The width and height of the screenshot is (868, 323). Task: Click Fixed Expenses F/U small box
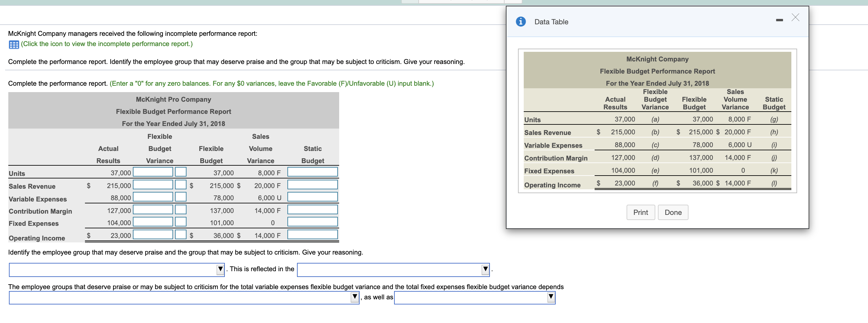coord(181,222)
